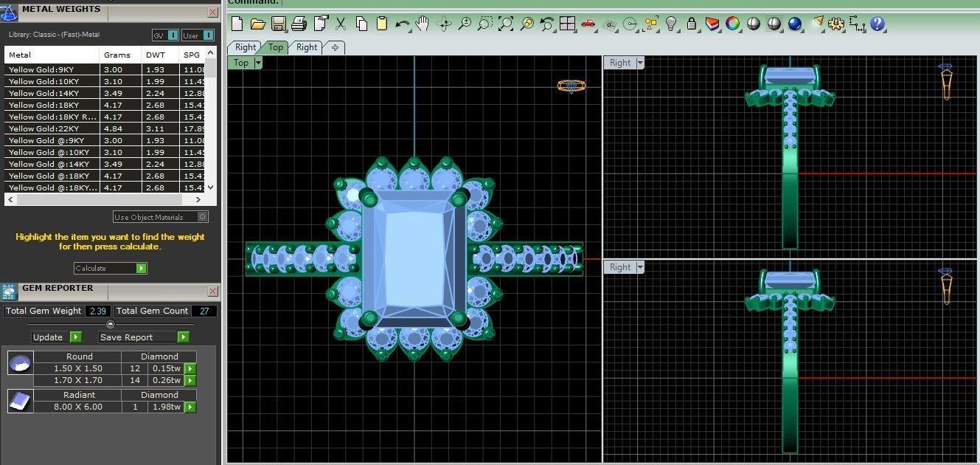
Task: Open options using gear icon
Action: pyautogui.click(x=836, y=24)
